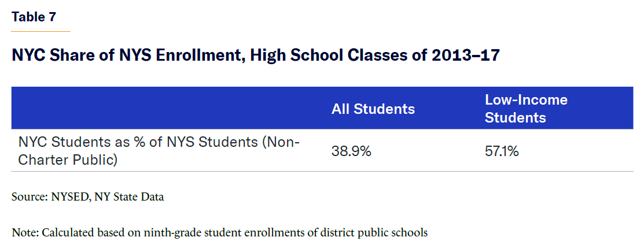
Task: Click the 38.9% value cell
Action: pos(351,151)
